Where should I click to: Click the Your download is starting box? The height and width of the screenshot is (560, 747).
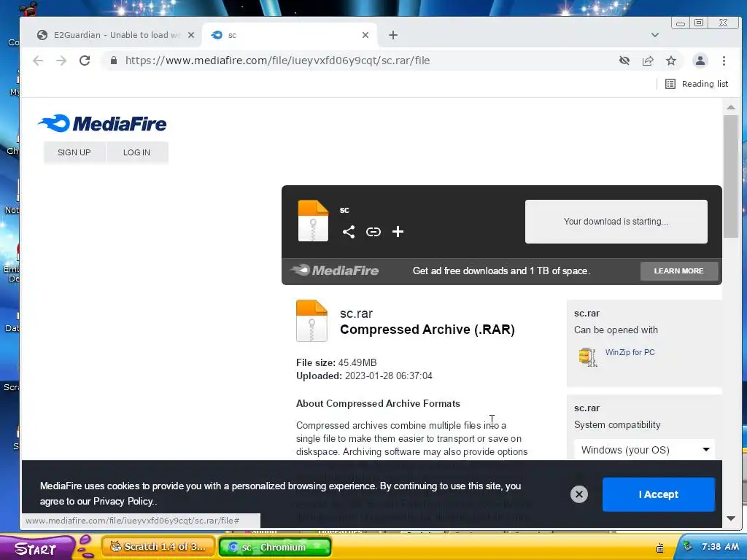pyautogui.click(x=616, y=222)
